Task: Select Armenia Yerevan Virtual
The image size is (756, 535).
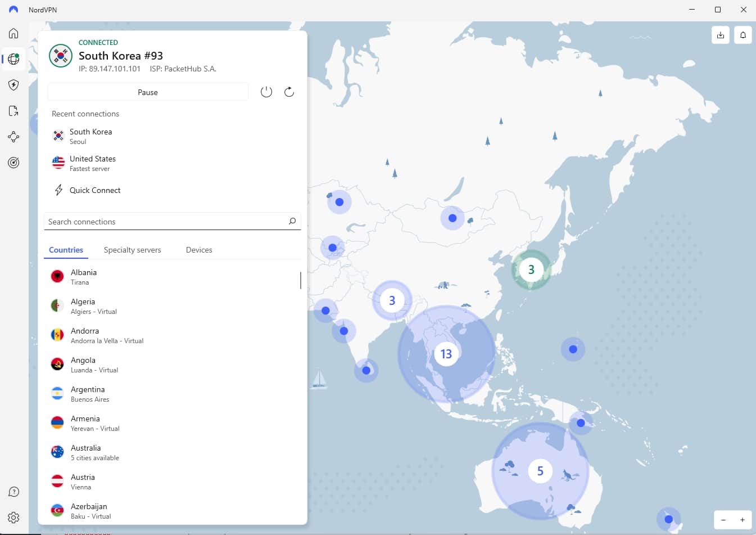Action: pos(172,423)
